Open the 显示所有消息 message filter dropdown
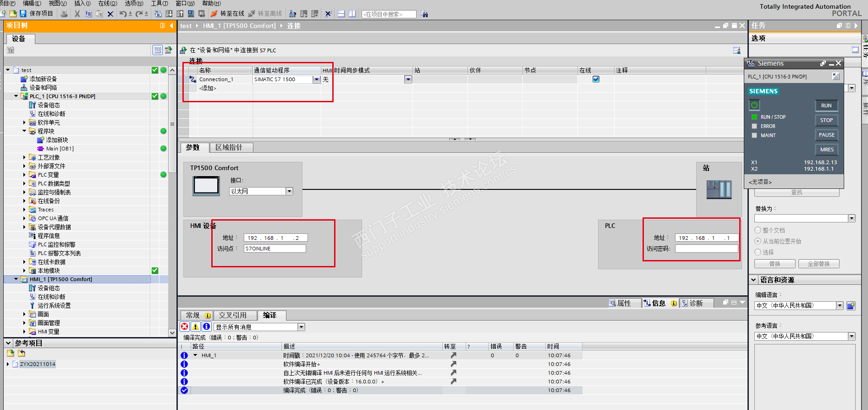 [302, 327]
